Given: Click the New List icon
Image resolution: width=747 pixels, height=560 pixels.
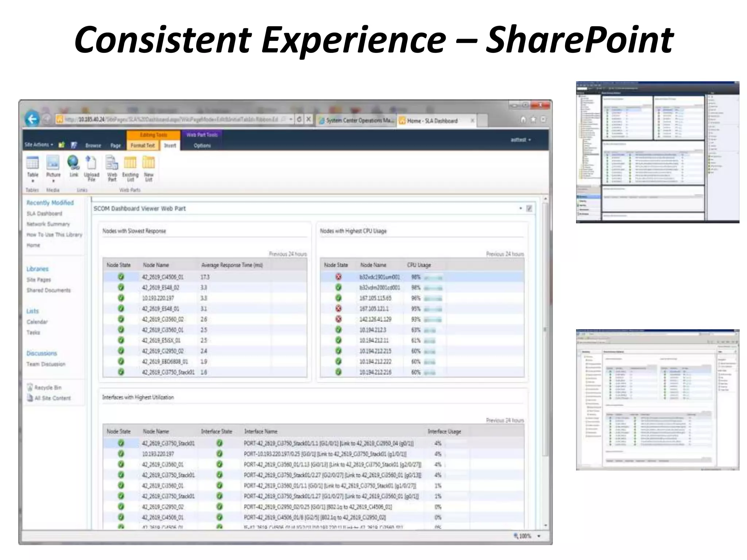Looking at the screenshot, I should [x=148, y=163].
